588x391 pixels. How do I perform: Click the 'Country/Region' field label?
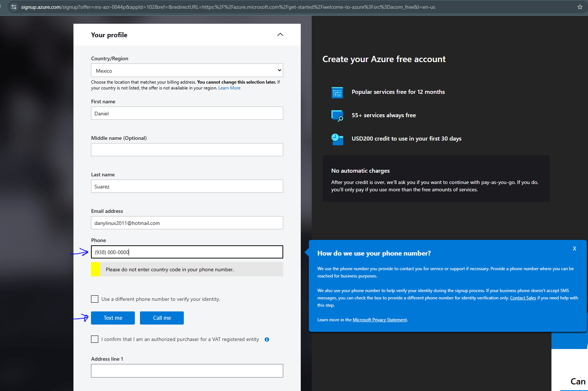pyautogui.click(x=110, y=58)
